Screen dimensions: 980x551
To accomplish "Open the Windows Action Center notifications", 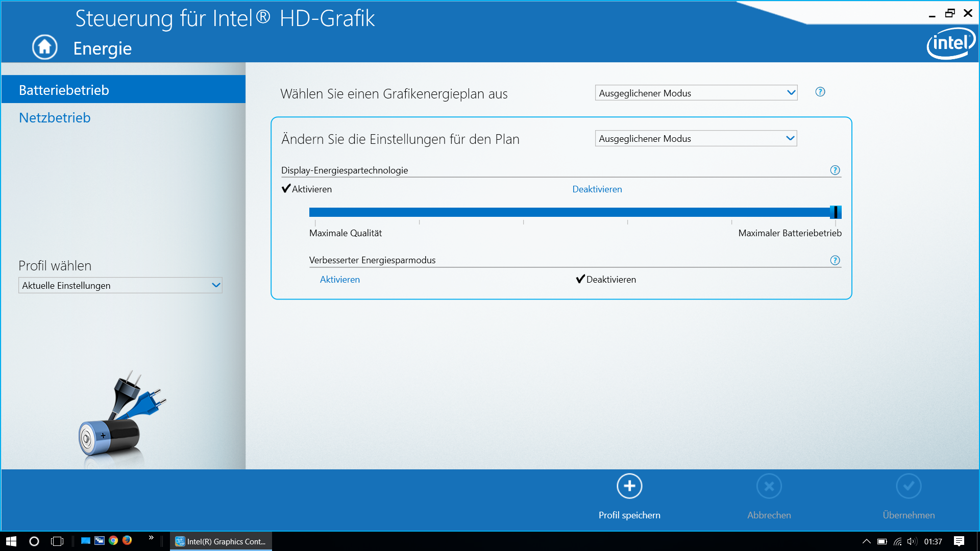I will [959, 541].
